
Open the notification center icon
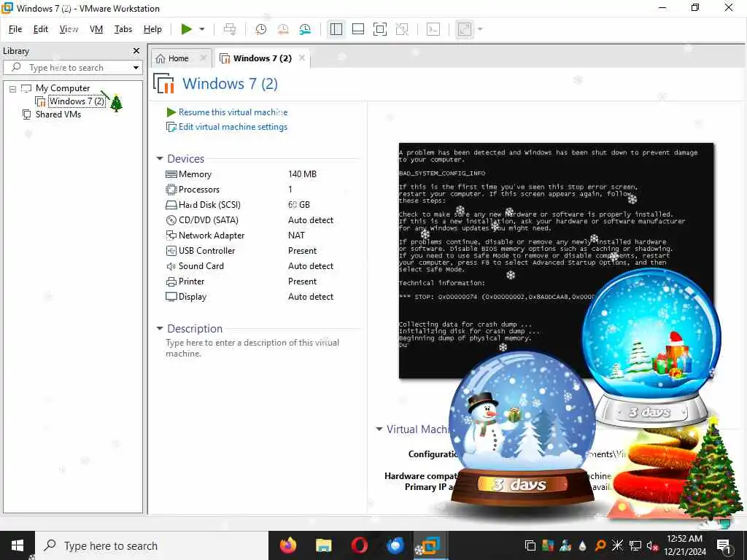pyautogui.click(x=724, y=545)
